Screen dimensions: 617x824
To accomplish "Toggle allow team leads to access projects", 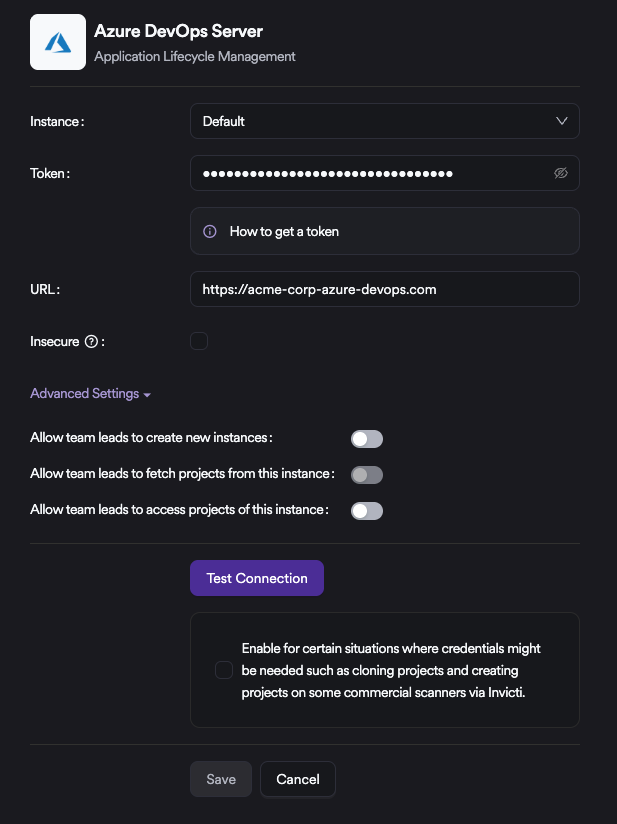I will click(x=367, y=511).
